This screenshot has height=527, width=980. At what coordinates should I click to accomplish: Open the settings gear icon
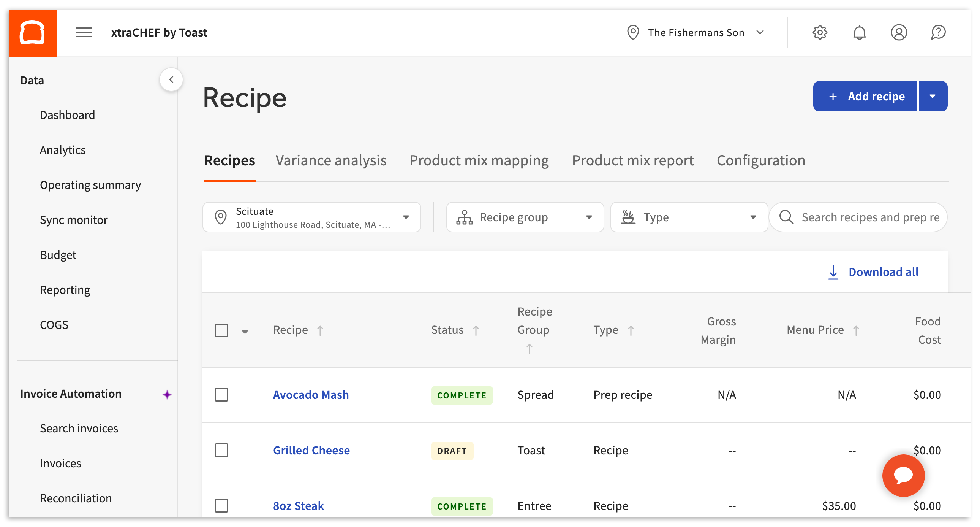[x=820, y=33]
